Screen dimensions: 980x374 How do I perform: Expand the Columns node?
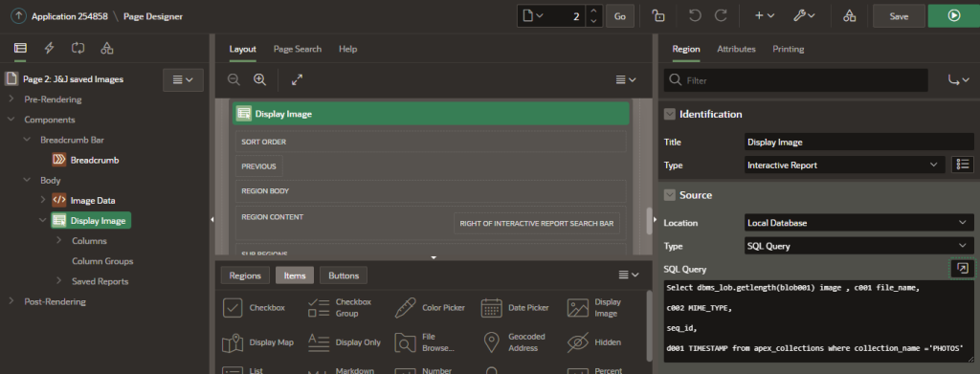coord(58,241)
